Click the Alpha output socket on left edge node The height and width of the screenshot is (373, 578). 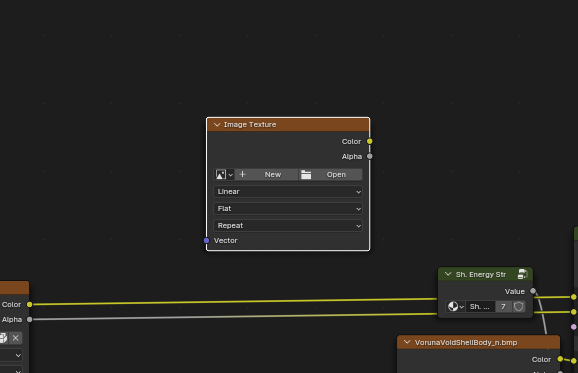(x=29, y=320)
